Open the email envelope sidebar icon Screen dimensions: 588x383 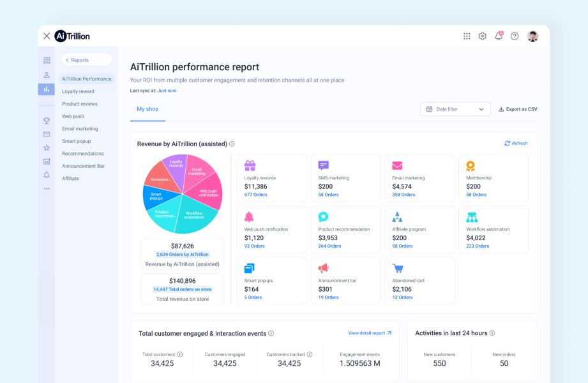[x=46, y=134]
